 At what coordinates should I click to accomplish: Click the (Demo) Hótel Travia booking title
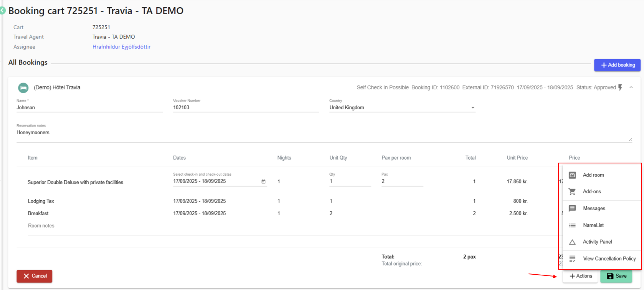tap(57, 87)
